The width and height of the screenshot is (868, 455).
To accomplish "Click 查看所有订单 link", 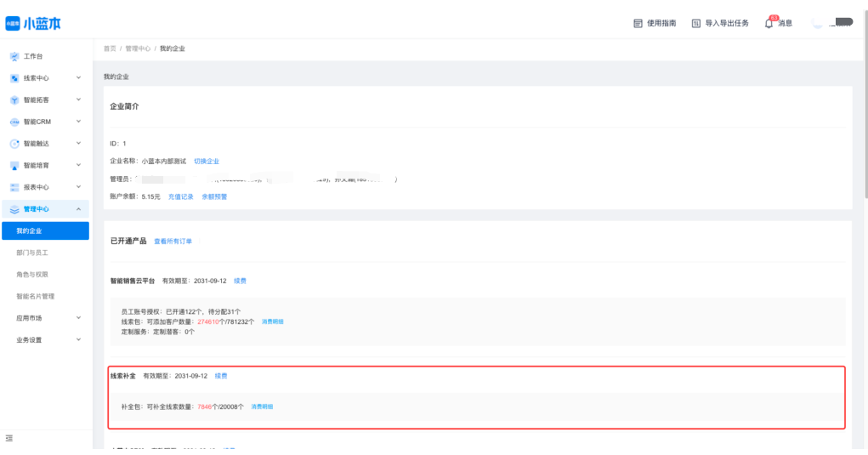I will click(173, 242).
